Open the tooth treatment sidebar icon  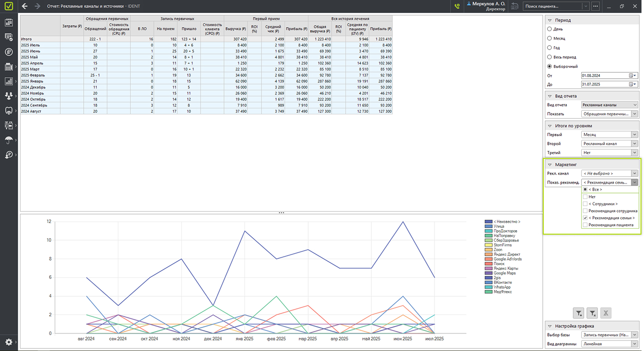click(x=9, y=110)
